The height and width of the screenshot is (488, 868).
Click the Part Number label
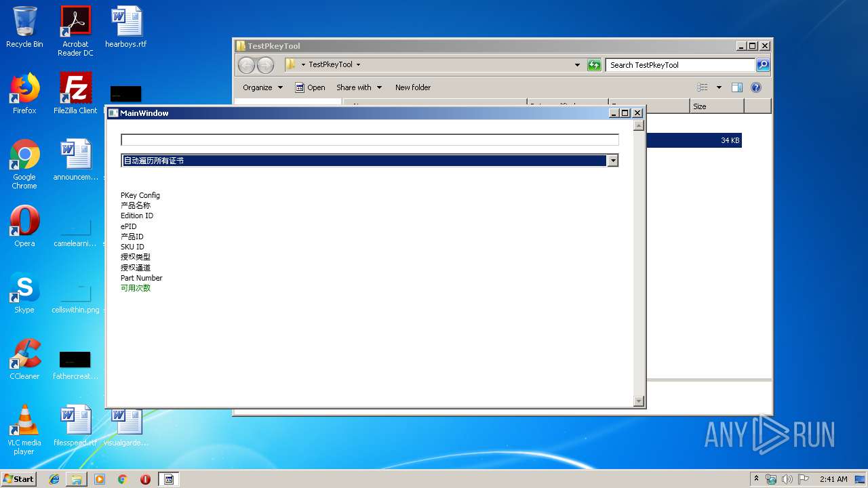[142, 278]
